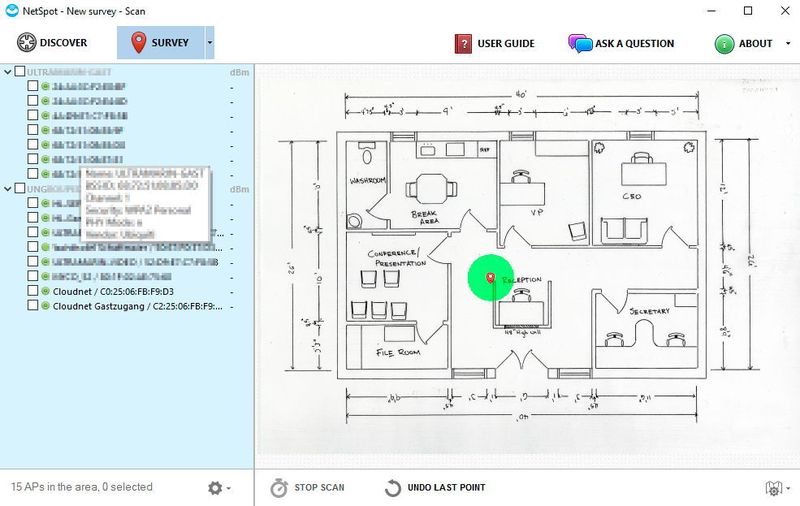This screenshot has height=506, width=800.
Task: Click the Stop Scan stopwatch icon
Action: pyautogui.click(x=279, y=488)
